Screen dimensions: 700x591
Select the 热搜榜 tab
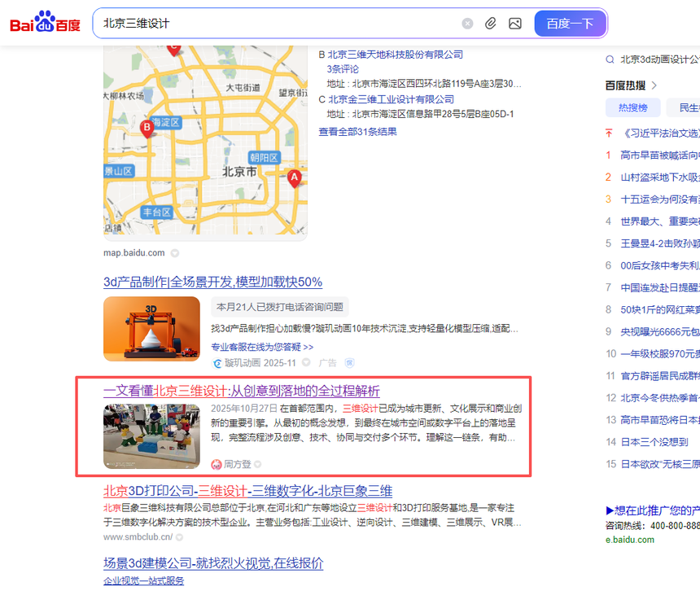(632, 107)
